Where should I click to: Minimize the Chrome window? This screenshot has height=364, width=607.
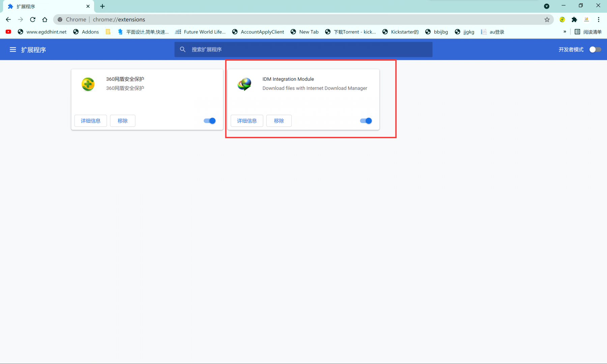pos(563,6)
